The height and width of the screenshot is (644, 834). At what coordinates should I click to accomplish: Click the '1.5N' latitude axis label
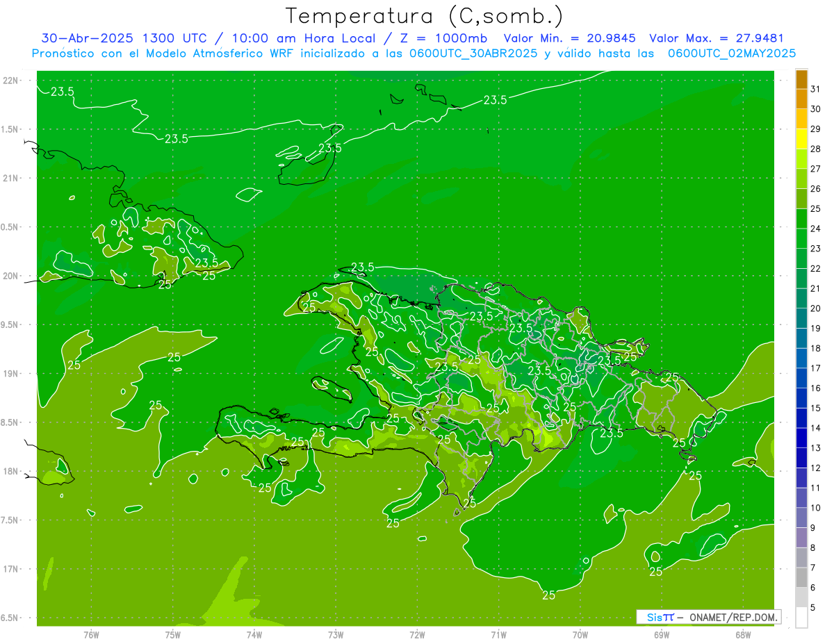[x=10, y=129]
